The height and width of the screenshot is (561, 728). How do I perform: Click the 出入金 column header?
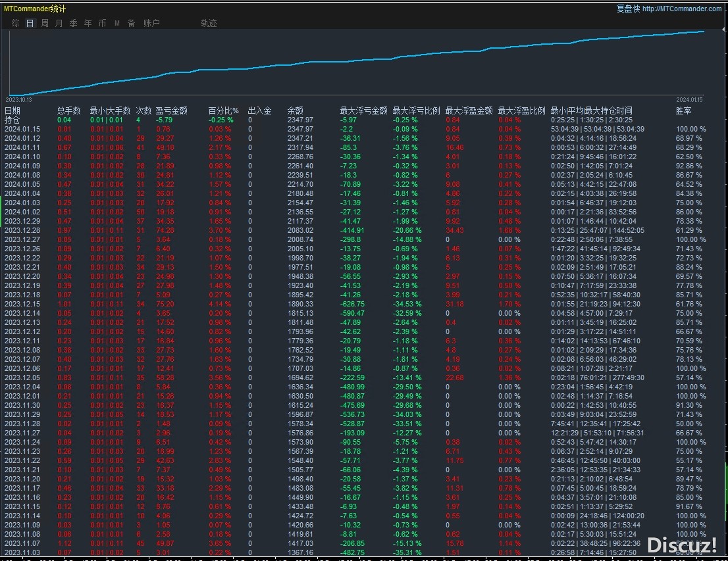(259, 110)
